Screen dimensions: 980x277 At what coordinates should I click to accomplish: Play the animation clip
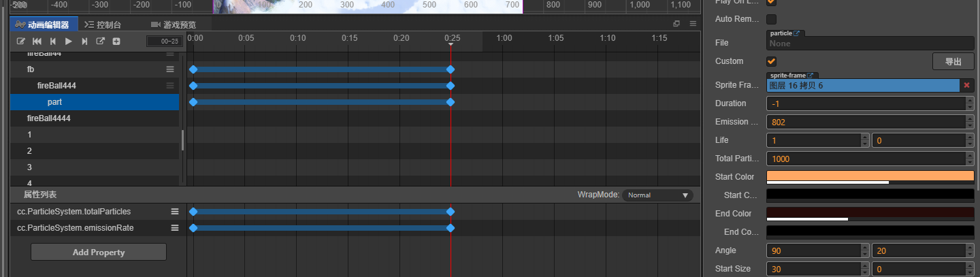(x=68, y=42)
